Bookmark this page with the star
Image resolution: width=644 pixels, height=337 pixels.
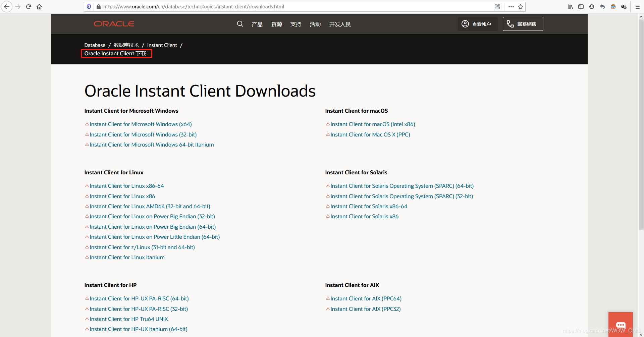pyautogui.click(x=521, y=7)
